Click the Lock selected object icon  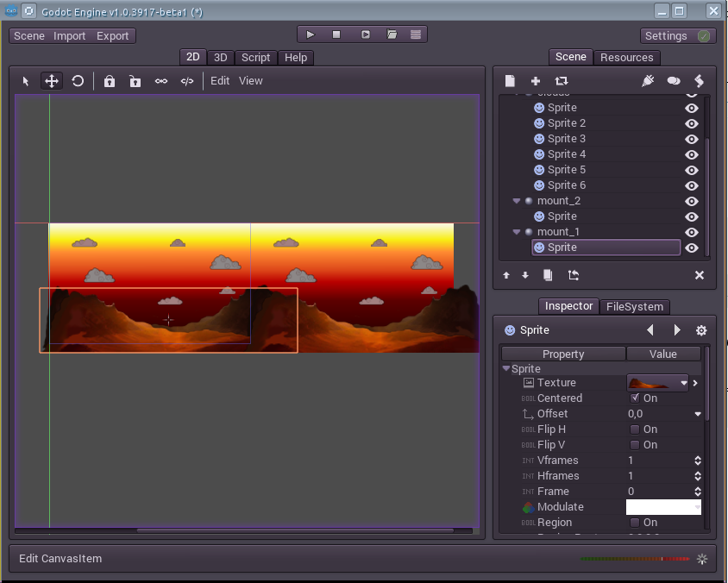(110, 81)
